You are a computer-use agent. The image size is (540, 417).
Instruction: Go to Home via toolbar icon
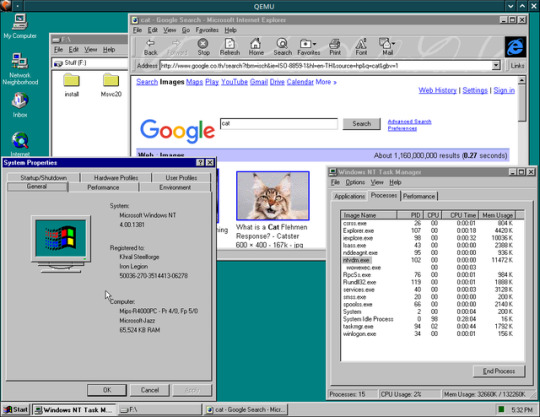coord(256,47)
